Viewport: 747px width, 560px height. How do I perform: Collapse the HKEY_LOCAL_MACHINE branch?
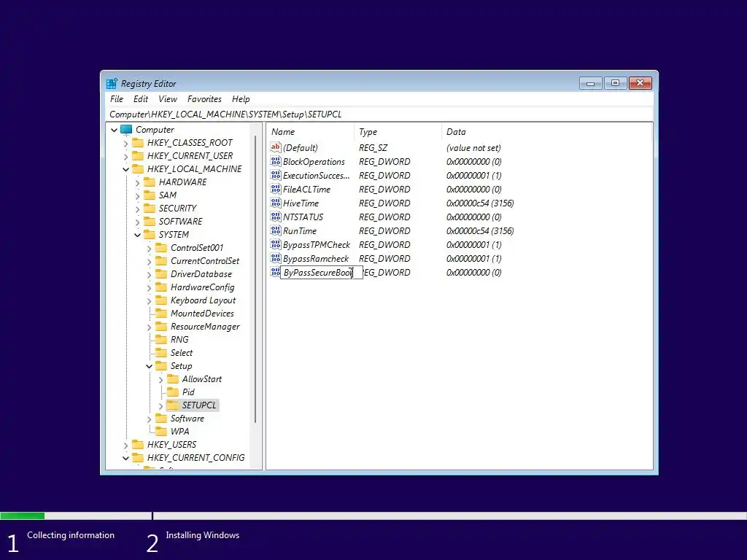click(125, 169)
